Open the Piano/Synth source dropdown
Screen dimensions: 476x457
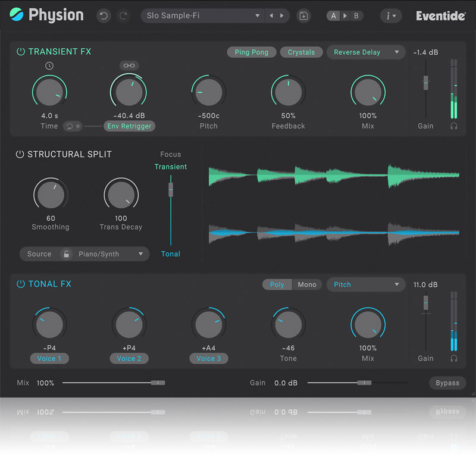pyautogui.click(x=111, y=254)
